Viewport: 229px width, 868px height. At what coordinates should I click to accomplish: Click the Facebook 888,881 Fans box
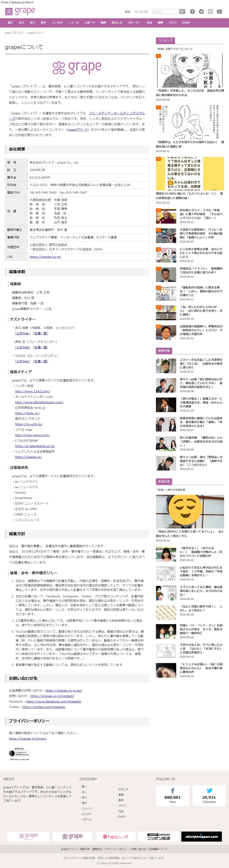pyautogui.click(x=172, y=796)
